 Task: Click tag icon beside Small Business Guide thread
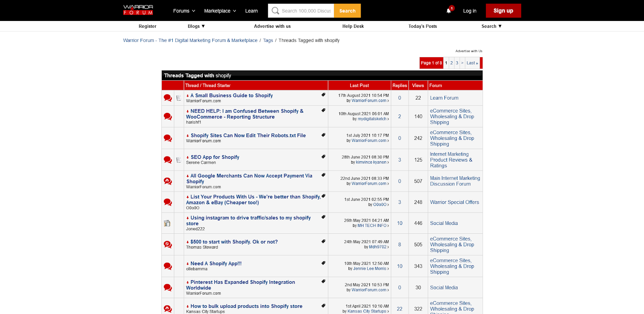(323, 95)
